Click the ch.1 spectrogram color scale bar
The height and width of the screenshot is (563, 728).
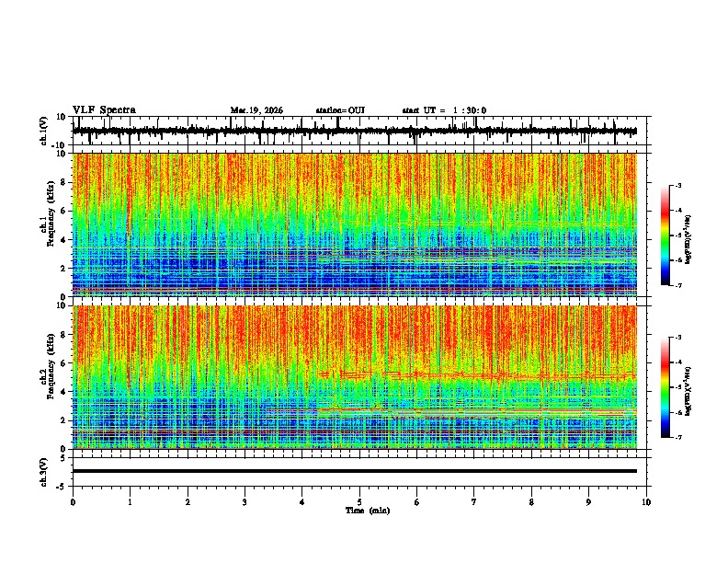coord(665,236)
